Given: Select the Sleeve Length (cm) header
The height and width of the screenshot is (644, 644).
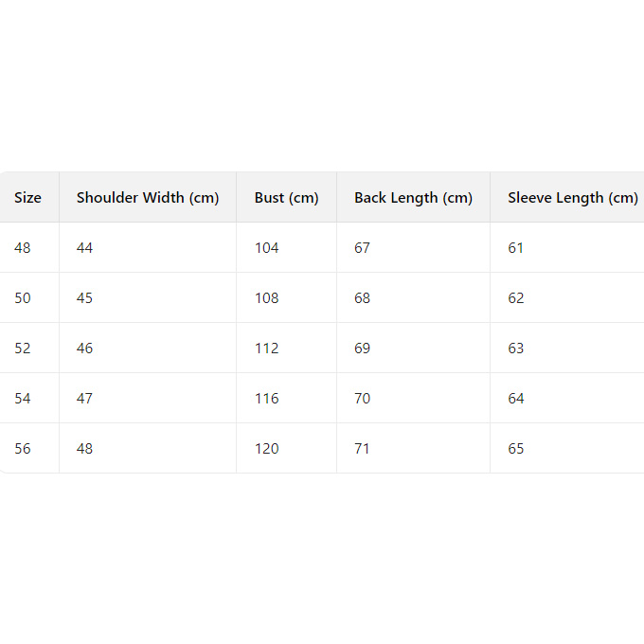Looking at the screenshot, I should tap(572, 198).
